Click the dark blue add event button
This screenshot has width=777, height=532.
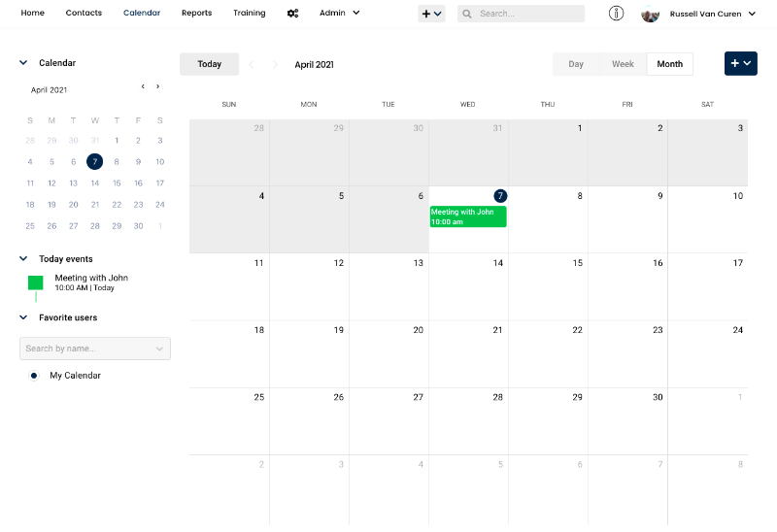coord(740,64)
